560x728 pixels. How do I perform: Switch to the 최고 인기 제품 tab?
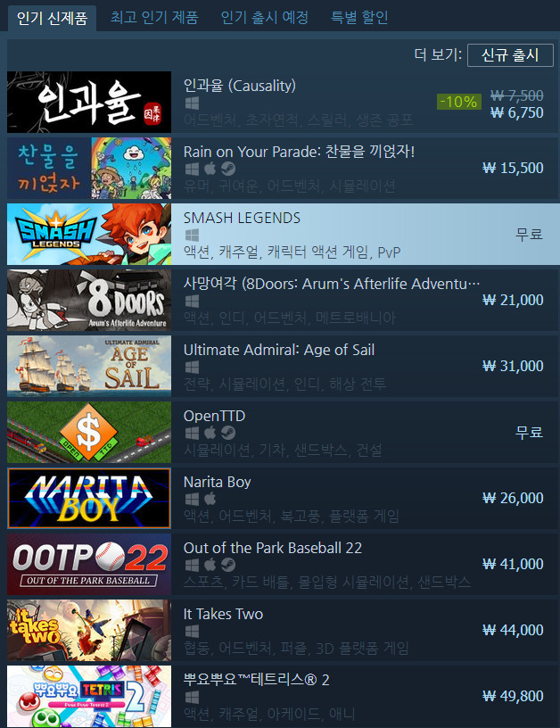154,18
